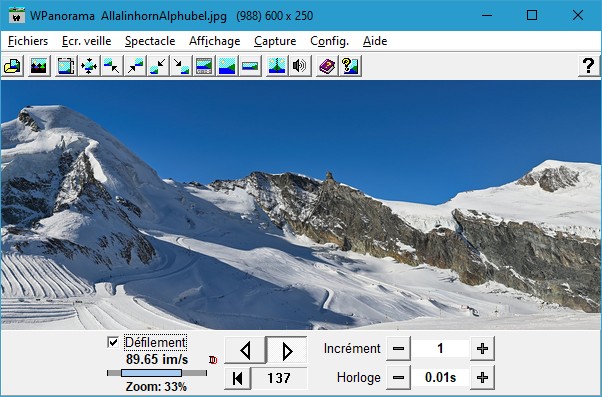Click the narrow strip picture toolbar icon
Screen dimensions: 602x397
pos(250,66)
